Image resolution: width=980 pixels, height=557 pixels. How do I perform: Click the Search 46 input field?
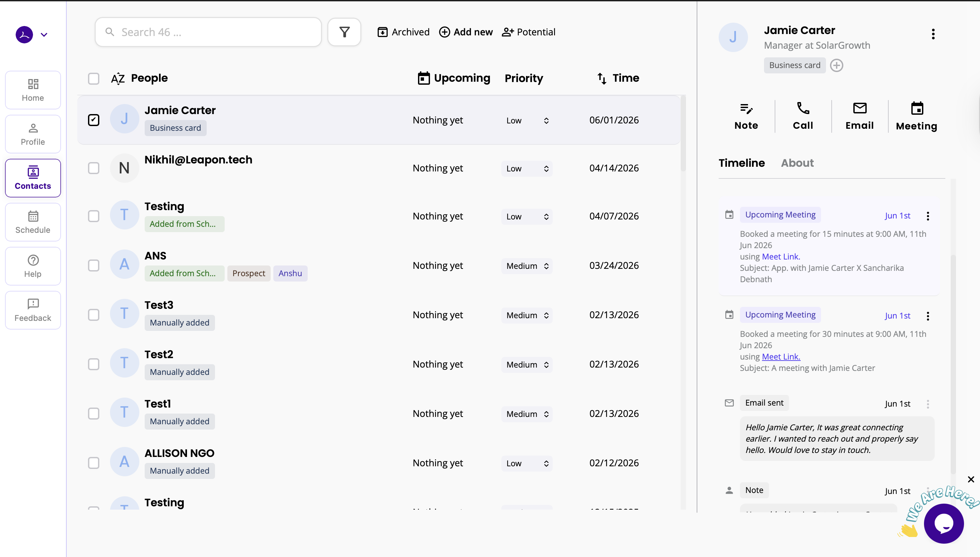point(208,32)
